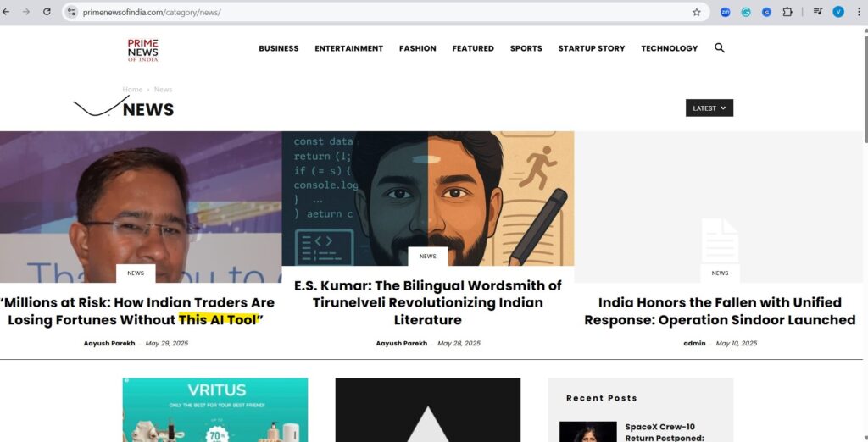
Task: Open the Operation Sindoor Launched article headline
Action: pos(720,311)
